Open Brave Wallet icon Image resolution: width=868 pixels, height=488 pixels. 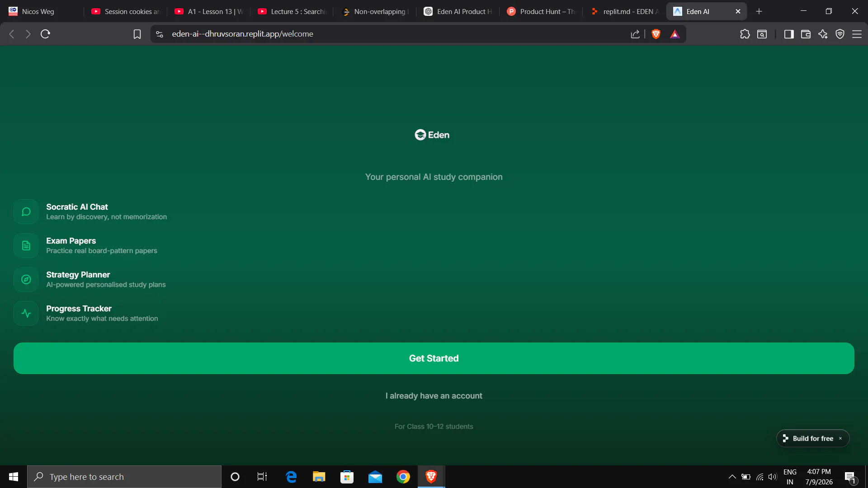(806, 34)
